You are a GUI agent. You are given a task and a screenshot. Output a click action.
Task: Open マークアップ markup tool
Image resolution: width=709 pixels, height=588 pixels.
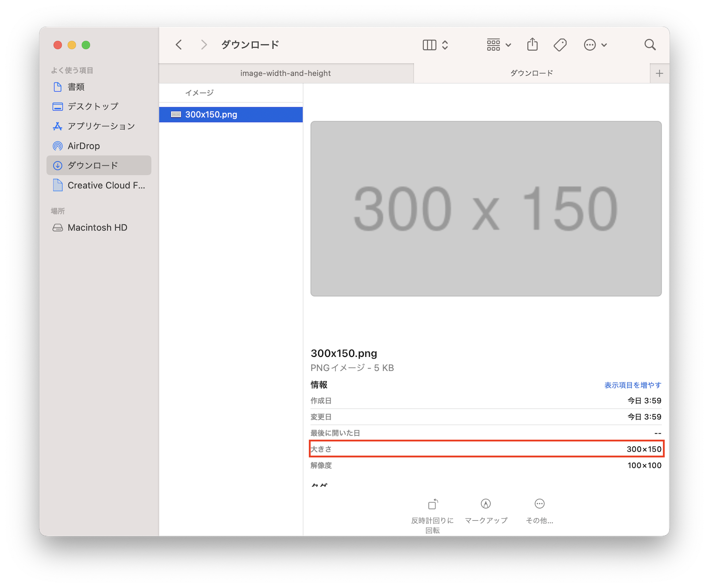486,511
